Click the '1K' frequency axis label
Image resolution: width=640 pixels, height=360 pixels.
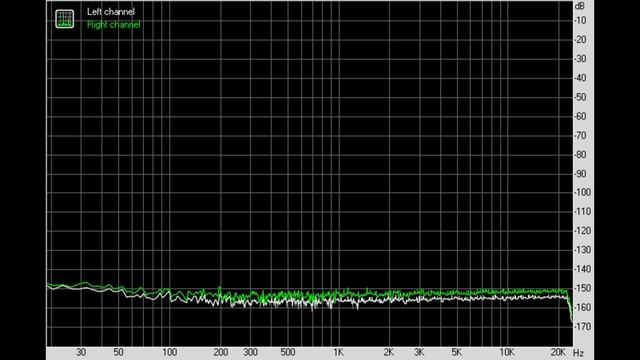[338, 352]
